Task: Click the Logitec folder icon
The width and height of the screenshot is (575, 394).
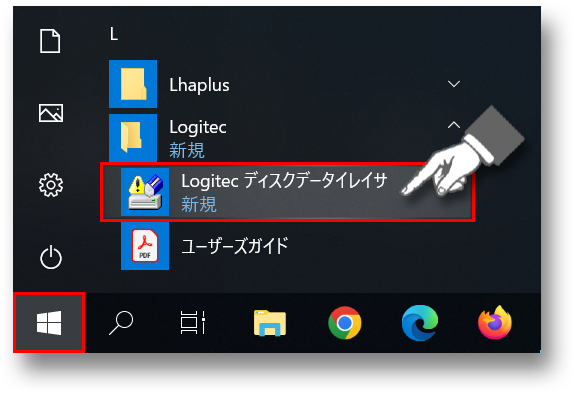Action: click(x=133, y=138)
